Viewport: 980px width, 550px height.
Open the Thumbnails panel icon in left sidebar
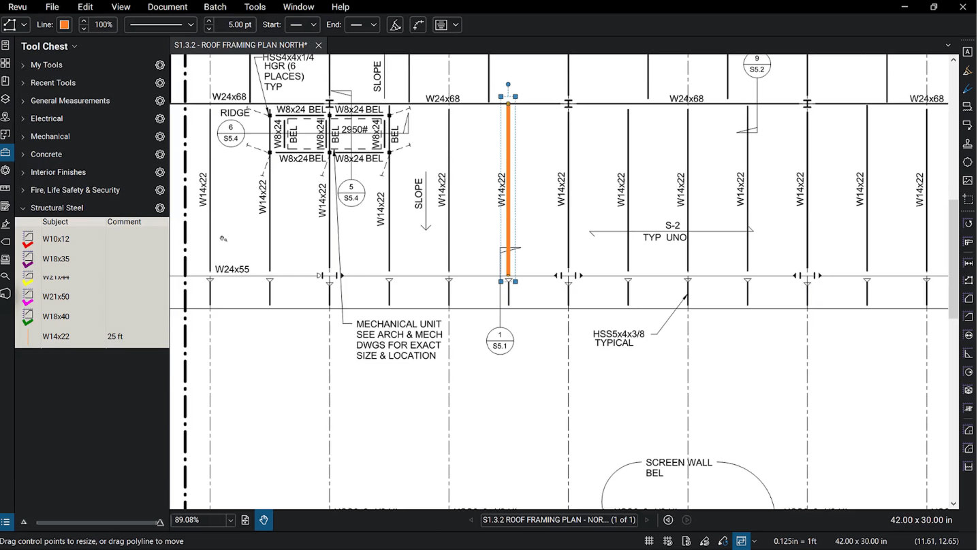pyautogui.click(x=5, y=63)
